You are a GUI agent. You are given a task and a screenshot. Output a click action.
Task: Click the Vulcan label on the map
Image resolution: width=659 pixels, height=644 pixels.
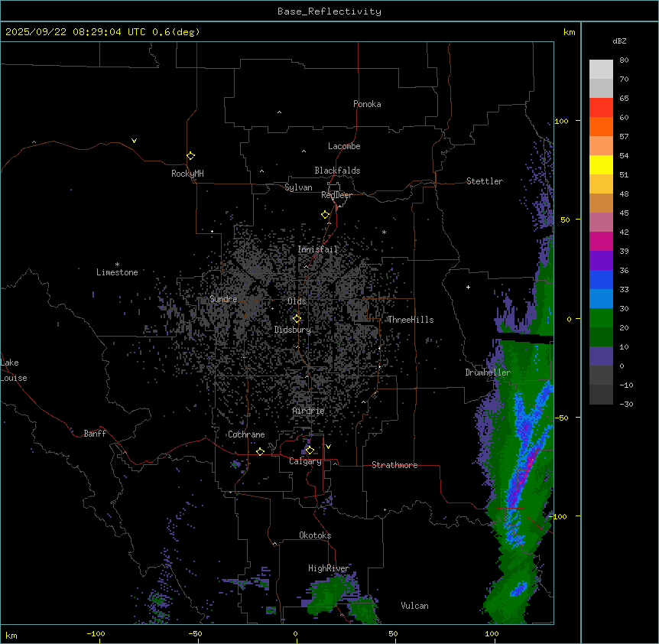pos(414,606)
